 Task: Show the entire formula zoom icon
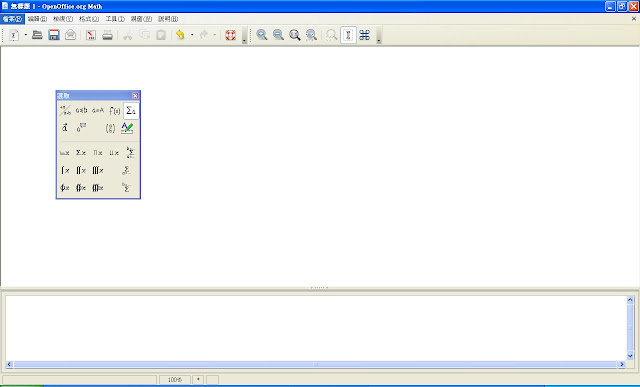tap(311, 35)
